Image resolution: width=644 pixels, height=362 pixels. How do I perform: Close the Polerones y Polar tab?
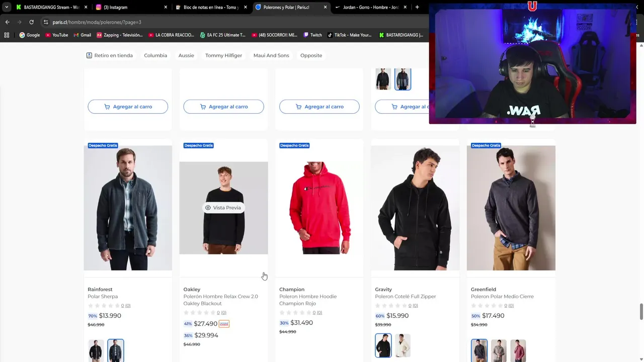325,7
